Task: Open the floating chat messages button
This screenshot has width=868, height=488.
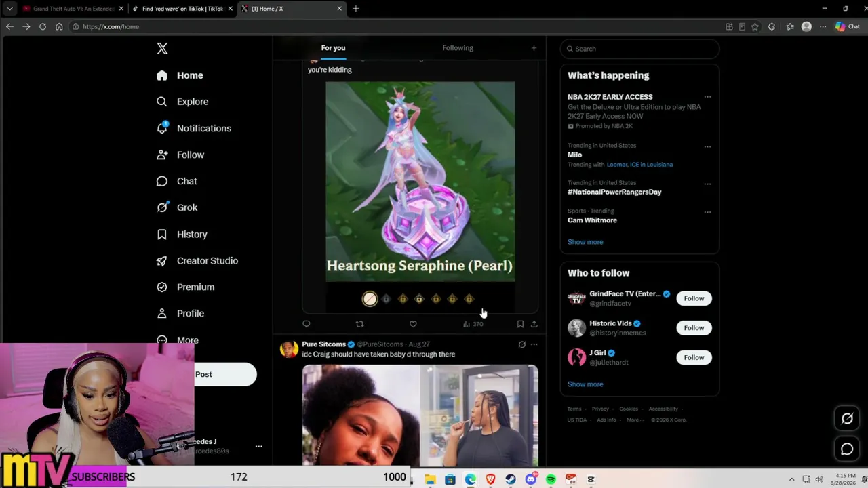Action: 847,449
